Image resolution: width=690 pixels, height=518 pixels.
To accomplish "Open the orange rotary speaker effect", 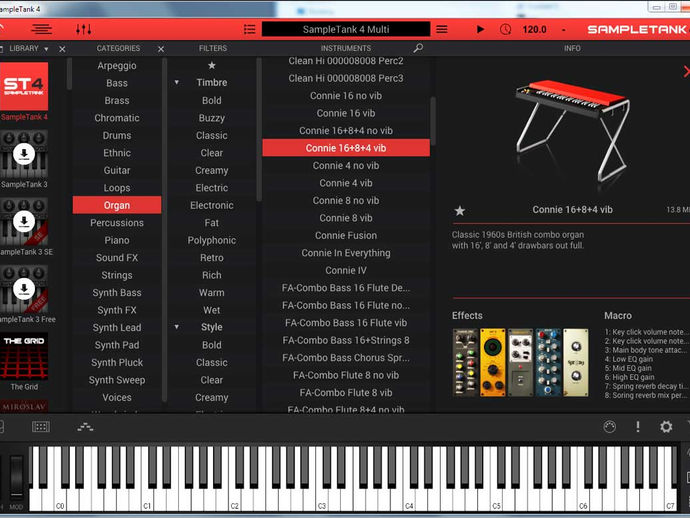I will (x=492, y=362).
